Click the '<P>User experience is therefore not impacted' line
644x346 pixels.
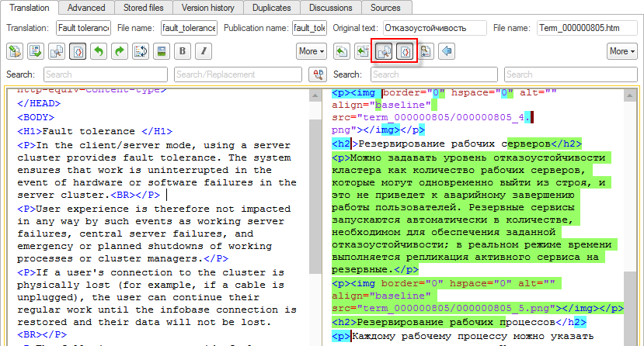(154, 209)
